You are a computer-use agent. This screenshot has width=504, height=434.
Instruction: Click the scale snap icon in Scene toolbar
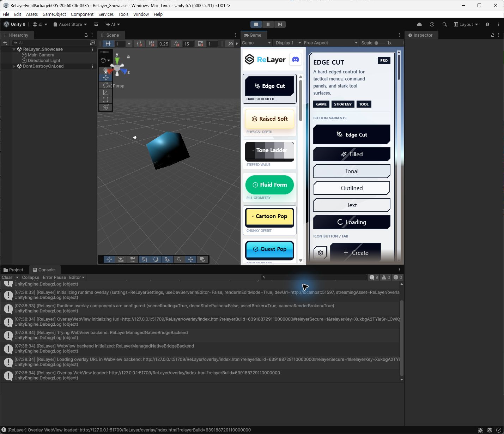[x=201, y=44]
